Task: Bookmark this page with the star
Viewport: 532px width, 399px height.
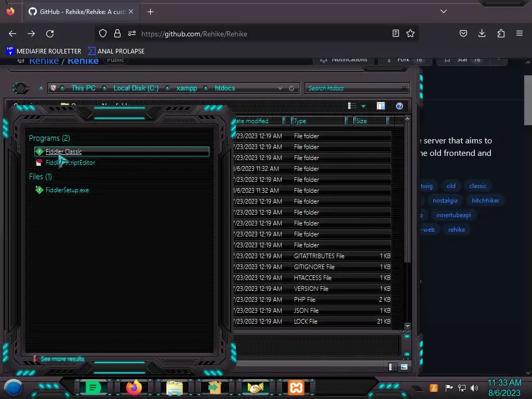Action: [x=410, y=33]
